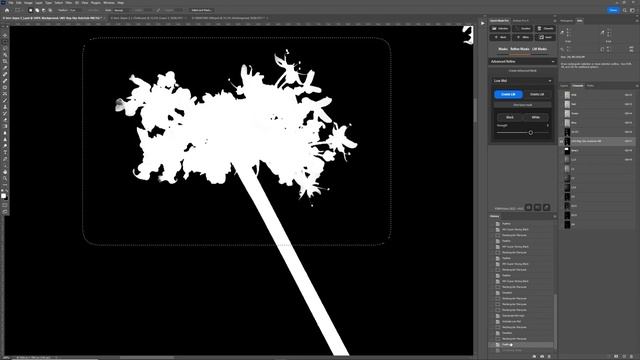This screenshot has width=640, height=360.
Task: Select the Zoom tool
Action: tap(5, 178)
